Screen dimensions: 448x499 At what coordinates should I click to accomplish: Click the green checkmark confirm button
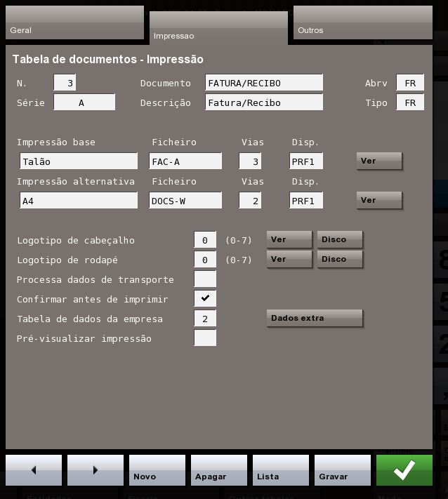[x=404, y=470]
